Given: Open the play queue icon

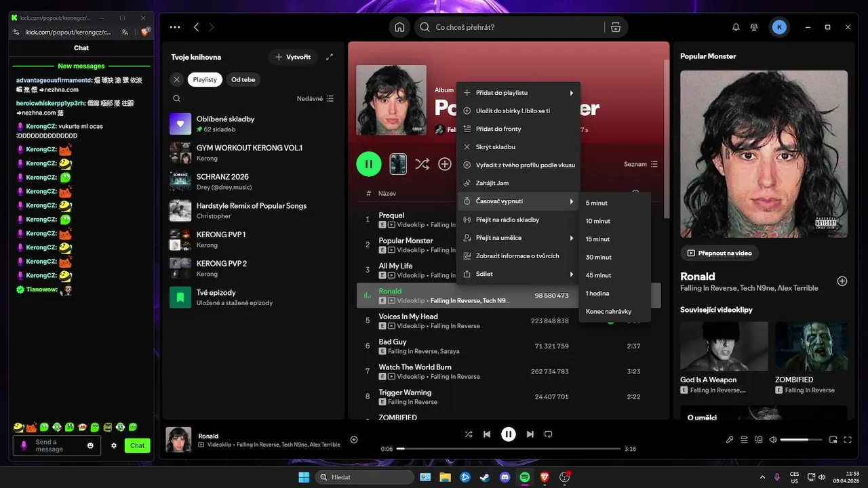Looking at the screenshot, I should (744, 440).
